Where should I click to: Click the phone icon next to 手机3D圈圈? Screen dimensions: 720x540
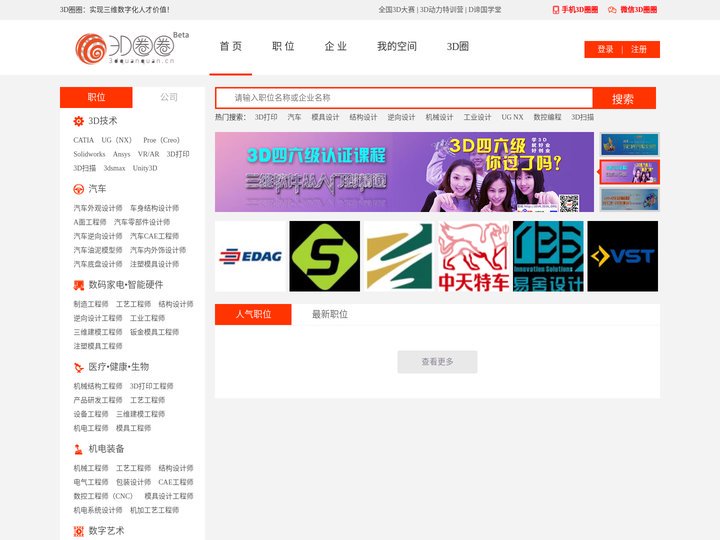click(556, 10)
